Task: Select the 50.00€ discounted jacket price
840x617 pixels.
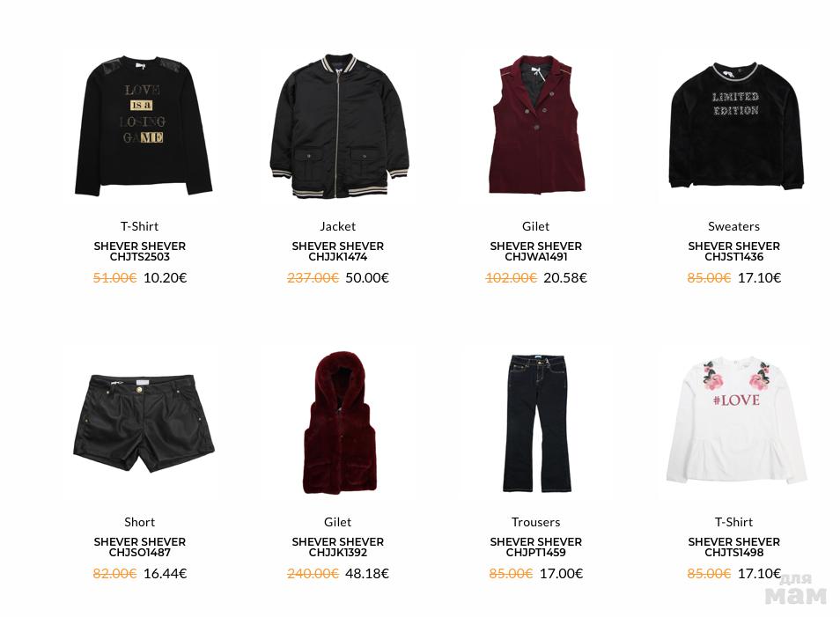Action: pyautogui.click(x=367, y=277)
